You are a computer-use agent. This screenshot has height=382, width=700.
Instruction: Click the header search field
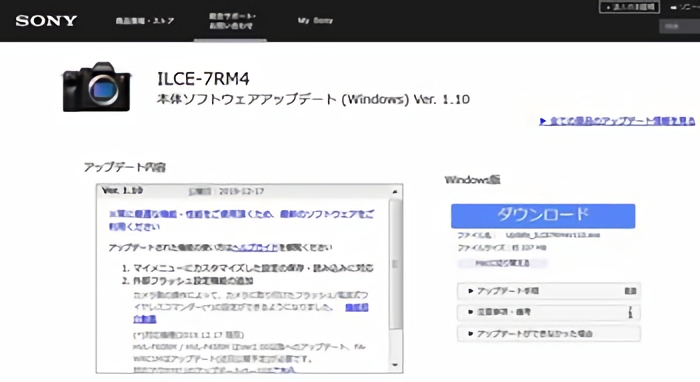(x=679, y=26)
